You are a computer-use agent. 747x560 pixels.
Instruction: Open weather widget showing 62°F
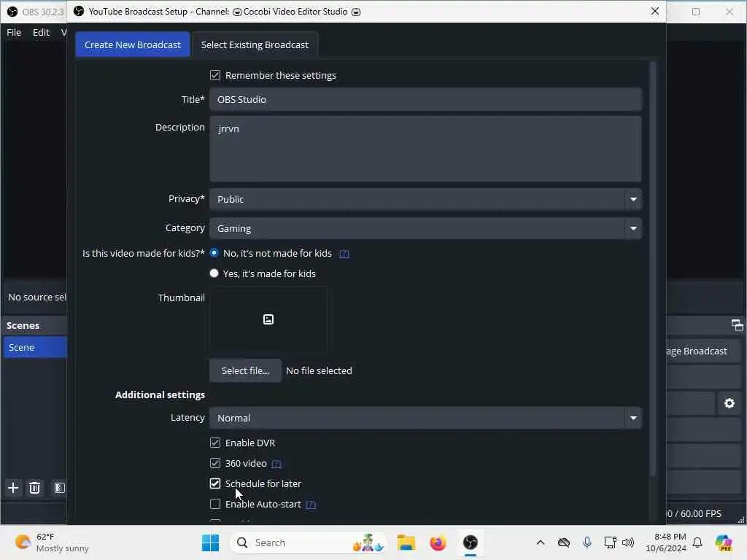(x=52, y=542)
